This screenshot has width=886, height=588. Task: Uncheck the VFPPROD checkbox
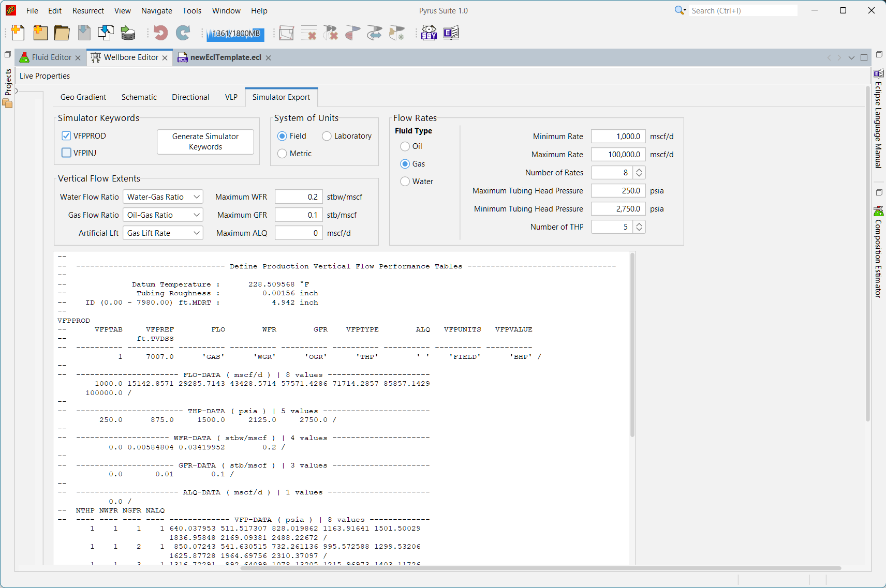tap(66, 135)
